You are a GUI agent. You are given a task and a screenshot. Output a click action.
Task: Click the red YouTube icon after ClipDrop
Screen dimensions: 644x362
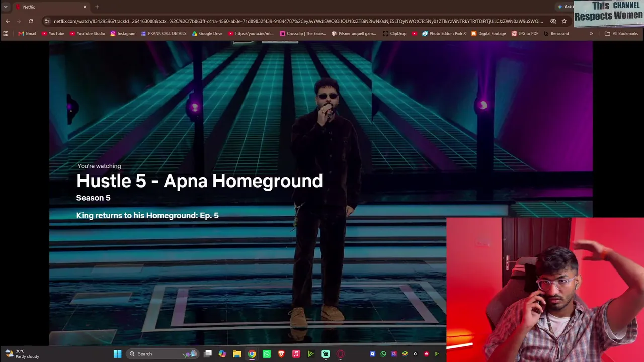[415, 34]
